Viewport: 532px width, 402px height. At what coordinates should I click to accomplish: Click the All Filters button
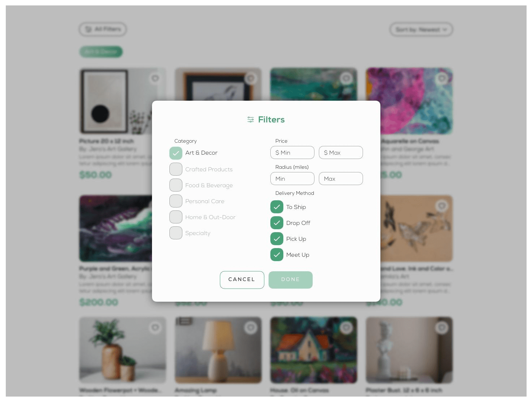tap(103, 29)
